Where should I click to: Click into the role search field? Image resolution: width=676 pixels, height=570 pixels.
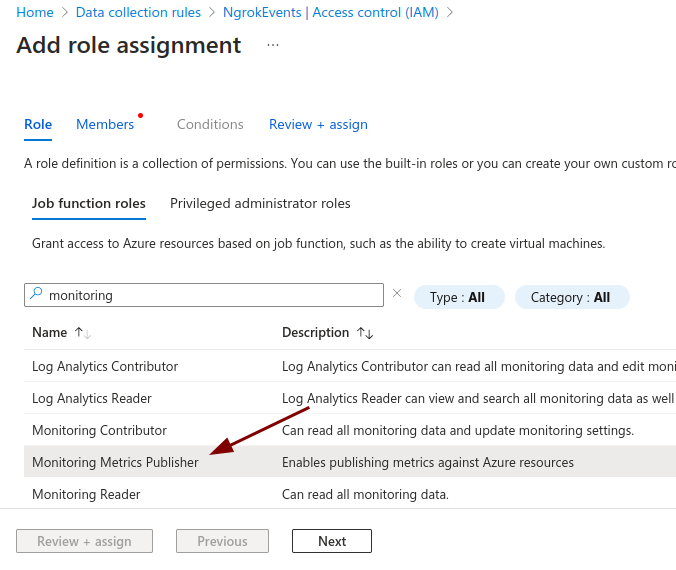[x=210, y=295]
